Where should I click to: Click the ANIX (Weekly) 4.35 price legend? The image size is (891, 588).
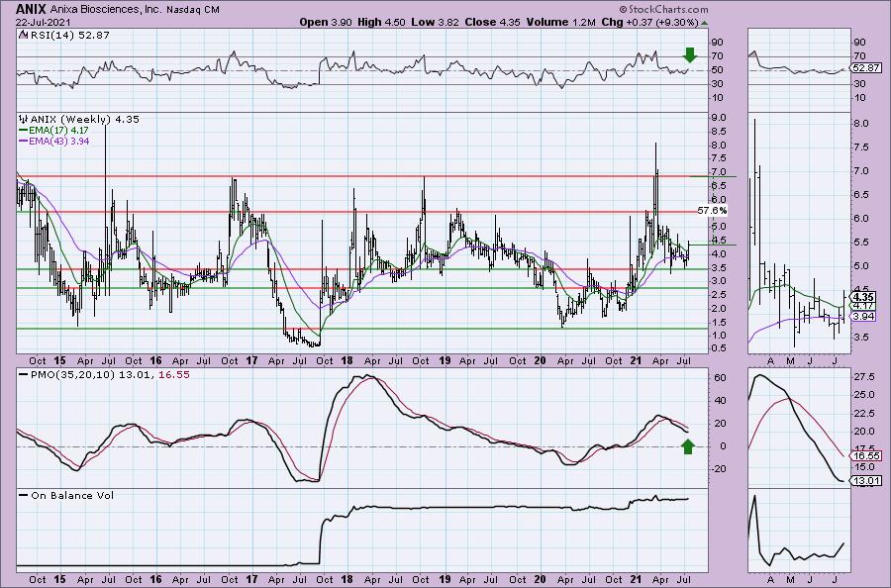tap(85, 120)
